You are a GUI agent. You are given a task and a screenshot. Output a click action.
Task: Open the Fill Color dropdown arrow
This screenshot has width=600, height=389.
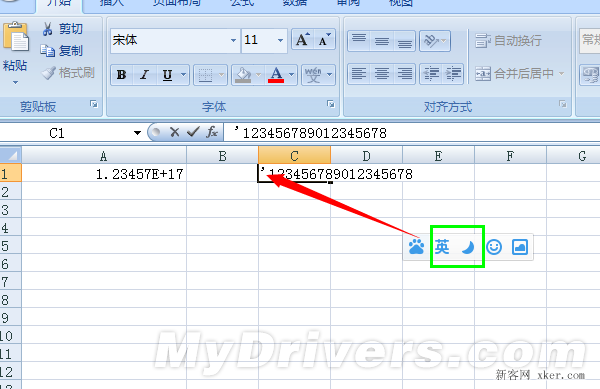pos(259,75)
